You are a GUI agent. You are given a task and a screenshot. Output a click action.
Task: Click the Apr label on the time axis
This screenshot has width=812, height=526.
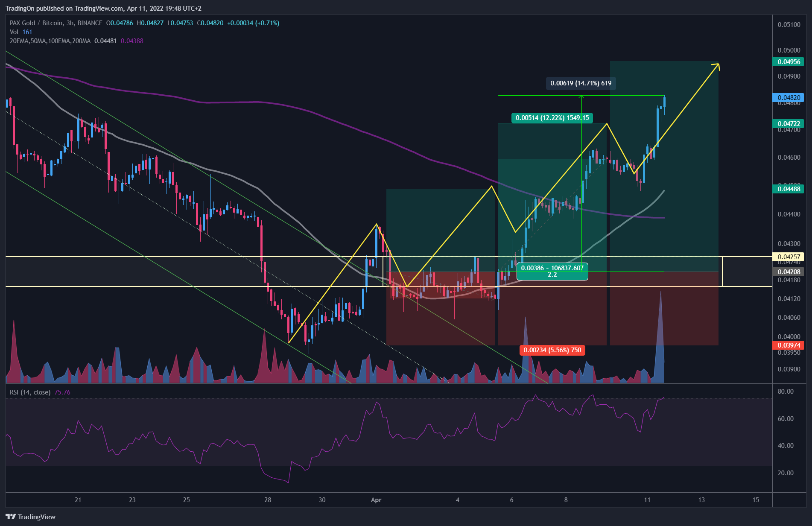[x=376, y=500]
